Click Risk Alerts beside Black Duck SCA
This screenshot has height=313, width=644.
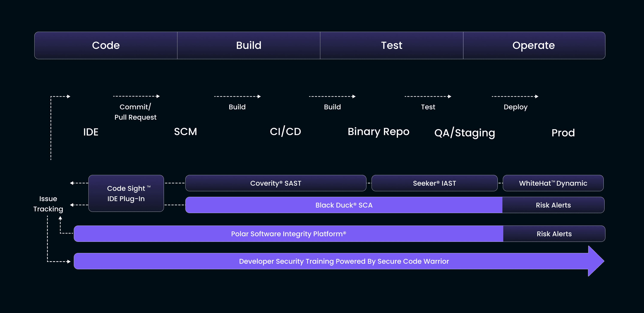point(553,205)
